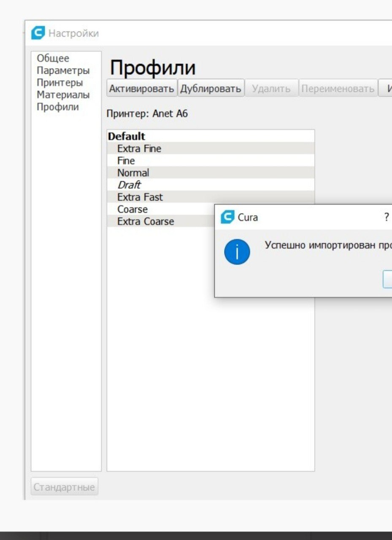Click the Профили page heading
392x540 pixels.
point(153,67)
